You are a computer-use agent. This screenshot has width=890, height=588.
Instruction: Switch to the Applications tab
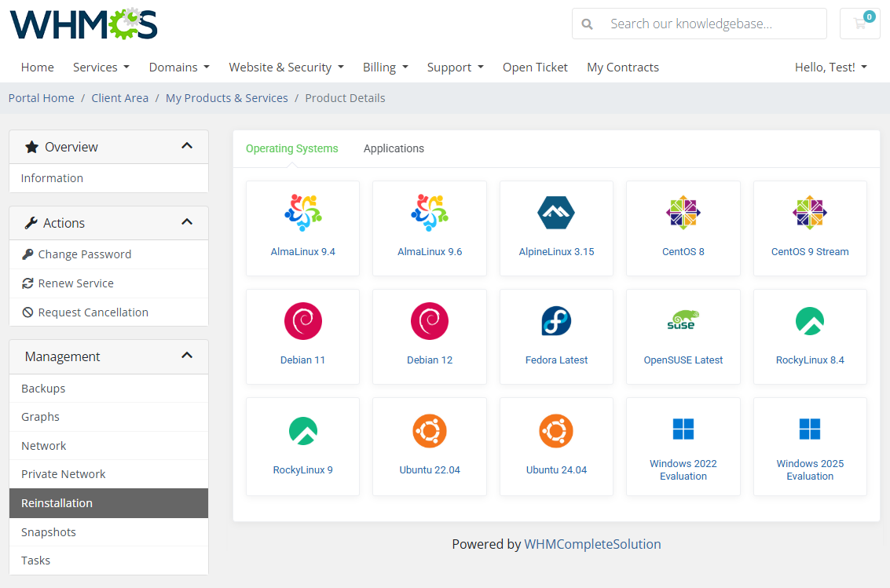(x=394, y=148)
